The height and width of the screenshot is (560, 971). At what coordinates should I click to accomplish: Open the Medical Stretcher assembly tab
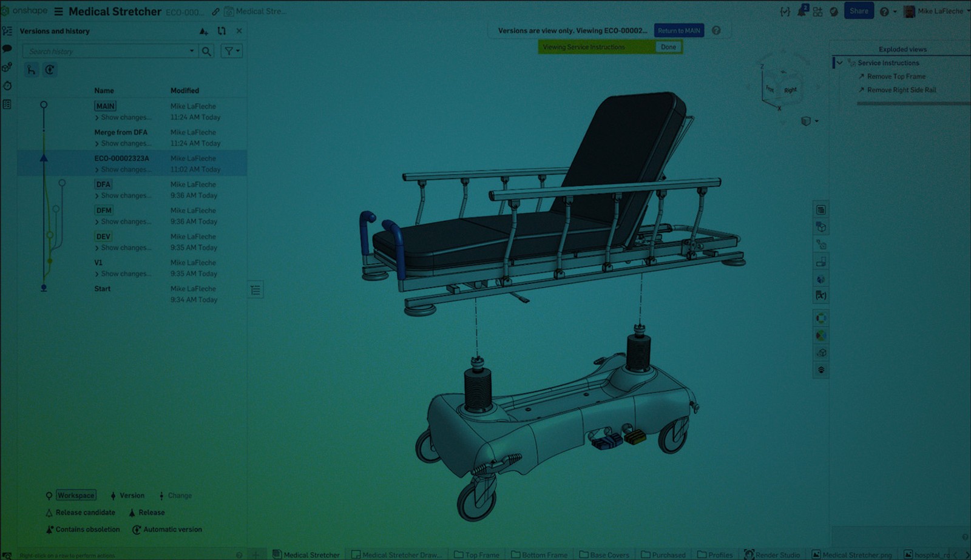[306, 555]
